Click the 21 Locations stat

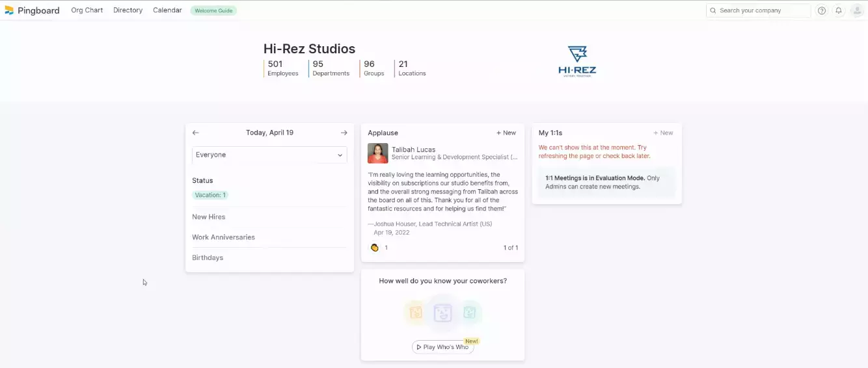pyautogui.click(x=411, y=68)
